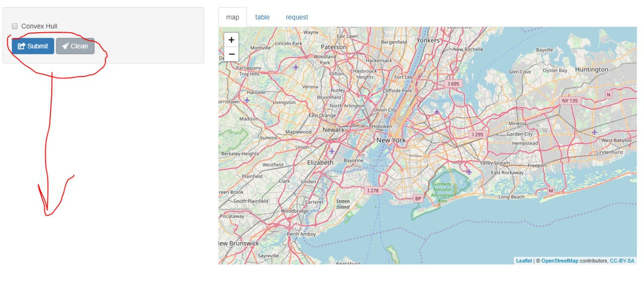Click the Huntington label on map
Image resolution: width=644 pixels, height=292 pixels.
coord(592,69)
